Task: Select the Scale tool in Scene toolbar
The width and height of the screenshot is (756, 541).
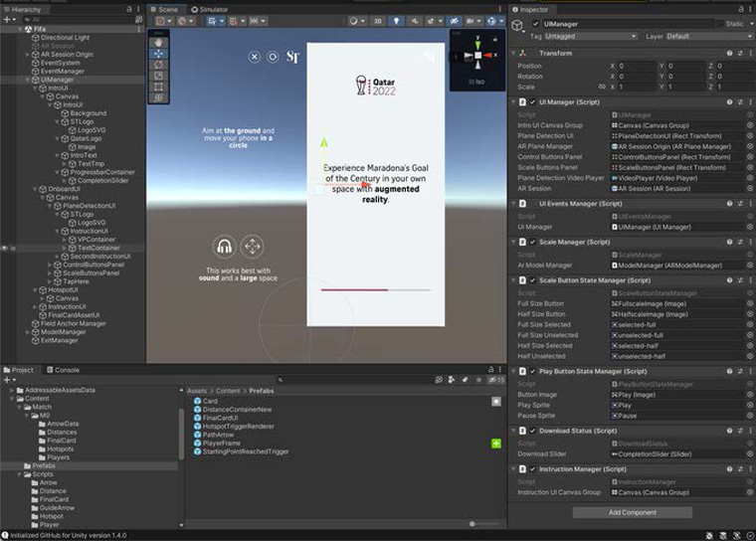Action: (158, 76)
